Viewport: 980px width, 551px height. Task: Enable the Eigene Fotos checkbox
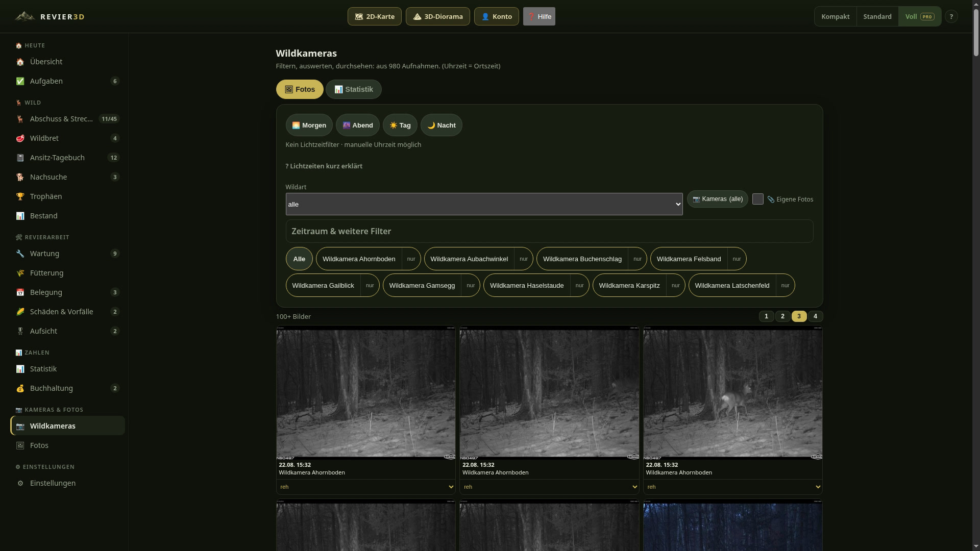click(x=758, y=199)
